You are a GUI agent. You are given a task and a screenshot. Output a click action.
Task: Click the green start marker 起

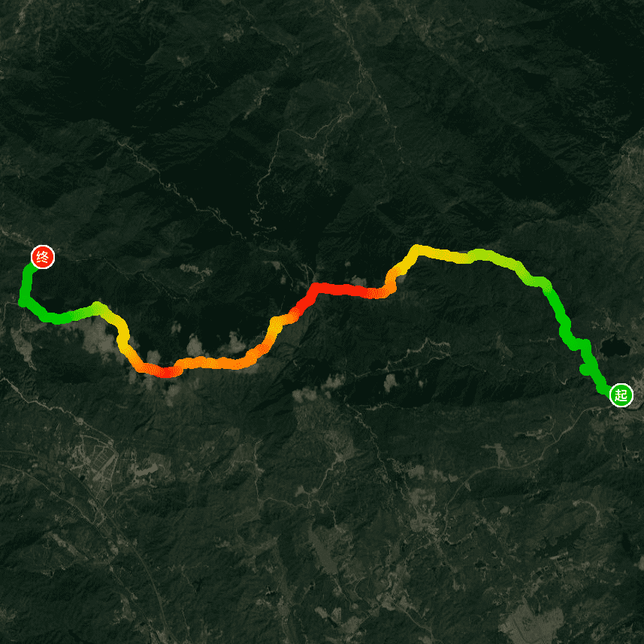(x=621, y=395)
